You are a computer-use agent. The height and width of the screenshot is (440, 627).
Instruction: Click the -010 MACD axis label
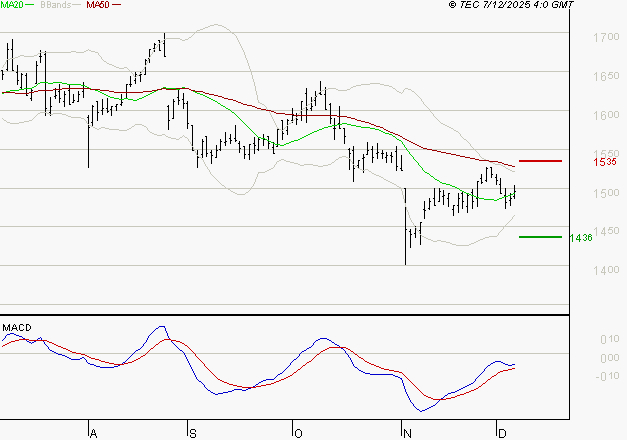(607, 376)
